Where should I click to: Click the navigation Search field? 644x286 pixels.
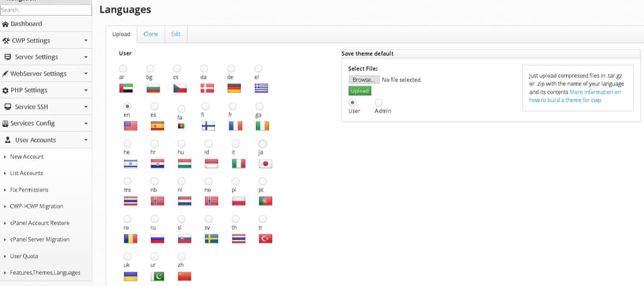pyautogui.click(x=45, y=10)
